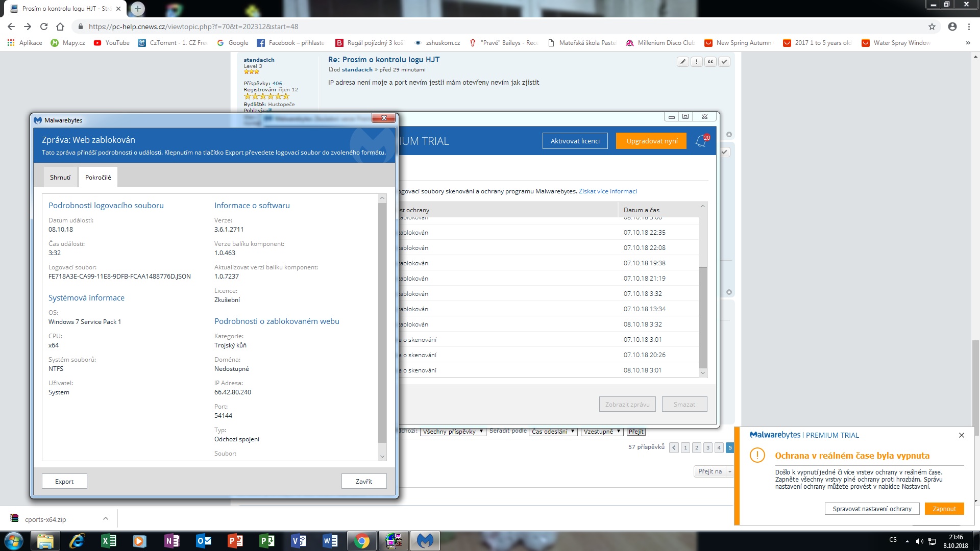The height and width of the screenshot is (551, 980).
Task: Click checkmark icon on forum post
Action: [724, 62]
